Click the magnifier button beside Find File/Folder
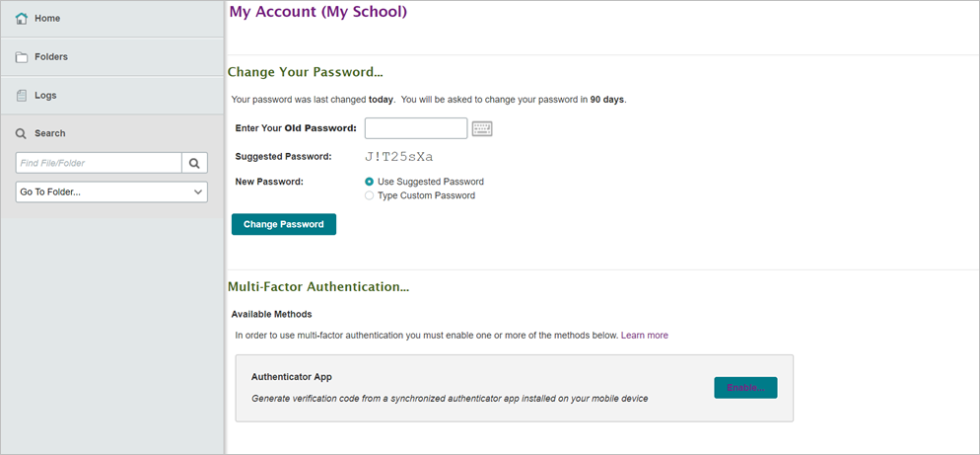The image size is (980, 455). point(194,163)
